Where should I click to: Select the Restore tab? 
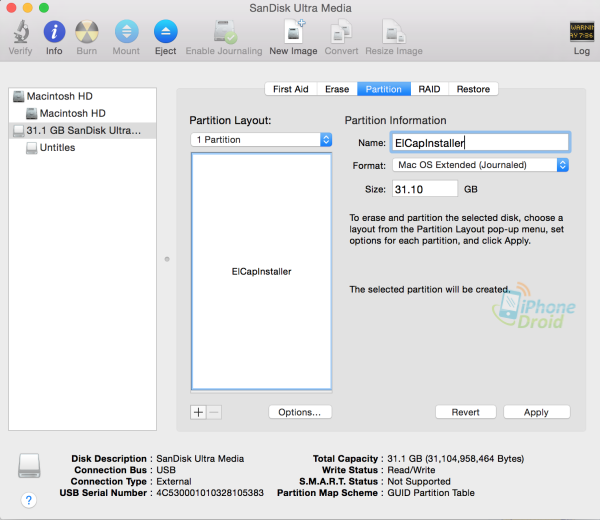(x=473, y=89)
